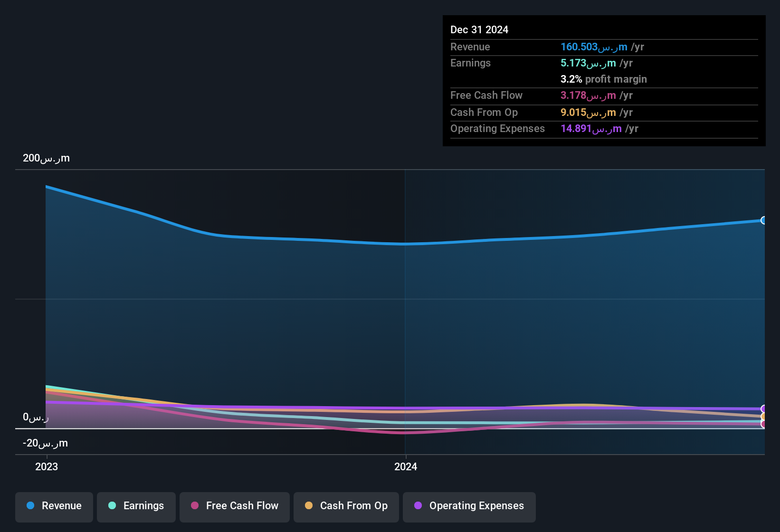Click the Earnings row label in tooltip
Screen dimensions: 780x532
470,63
